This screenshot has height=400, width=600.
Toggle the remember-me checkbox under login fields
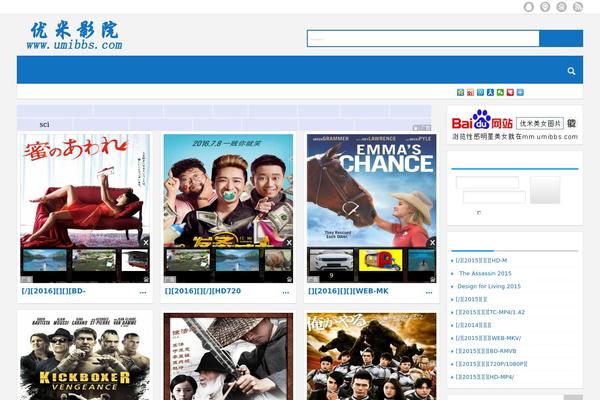tap(479, 212)
